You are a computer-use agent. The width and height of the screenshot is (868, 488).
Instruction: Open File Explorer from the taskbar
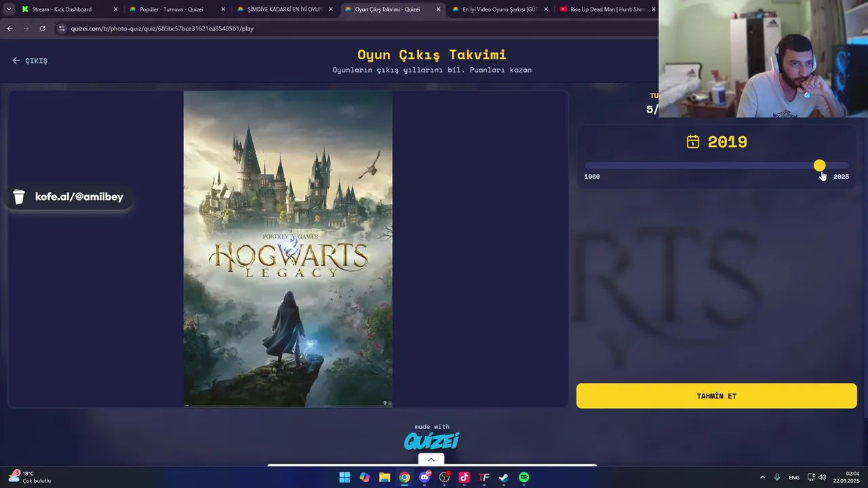click(384, 477)
